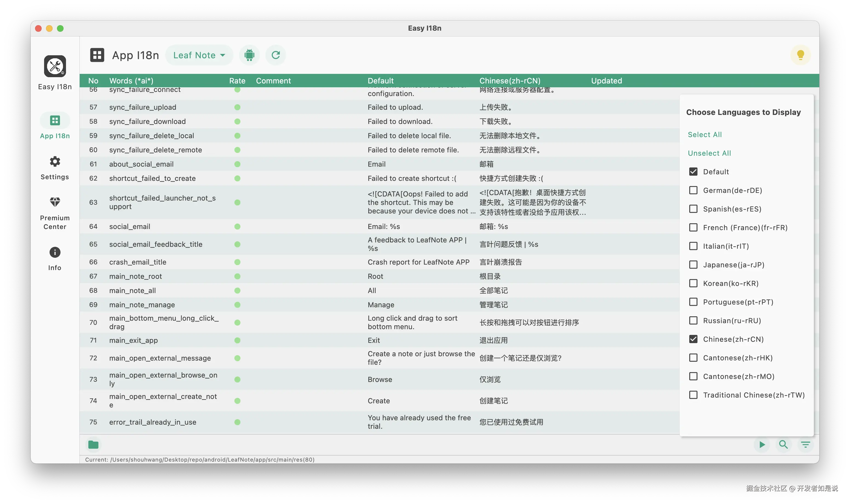Open folder picker at bottom left
Image resolution: width=850 pixels, height=504 pixels.
pyautogui.click(x=93, y=445)
